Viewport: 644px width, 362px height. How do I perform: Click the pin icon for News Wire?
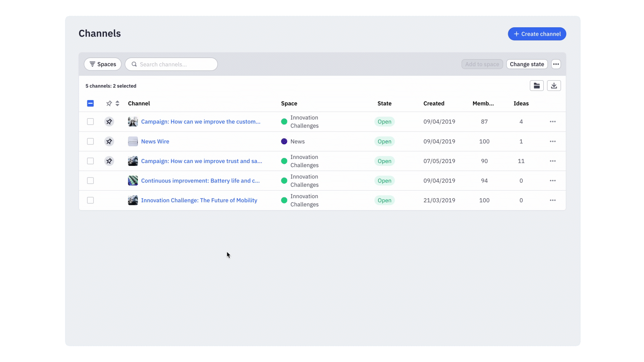(x=109, y=141)
